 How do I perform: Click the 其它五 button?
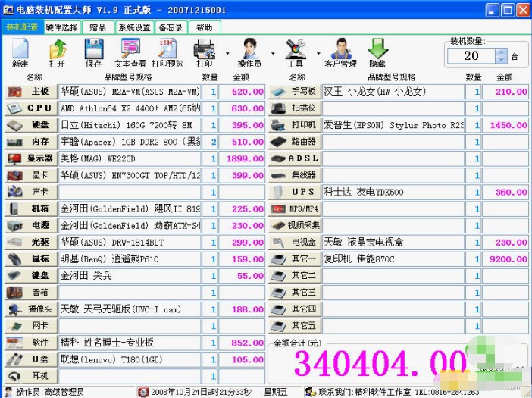coord(295,326)
